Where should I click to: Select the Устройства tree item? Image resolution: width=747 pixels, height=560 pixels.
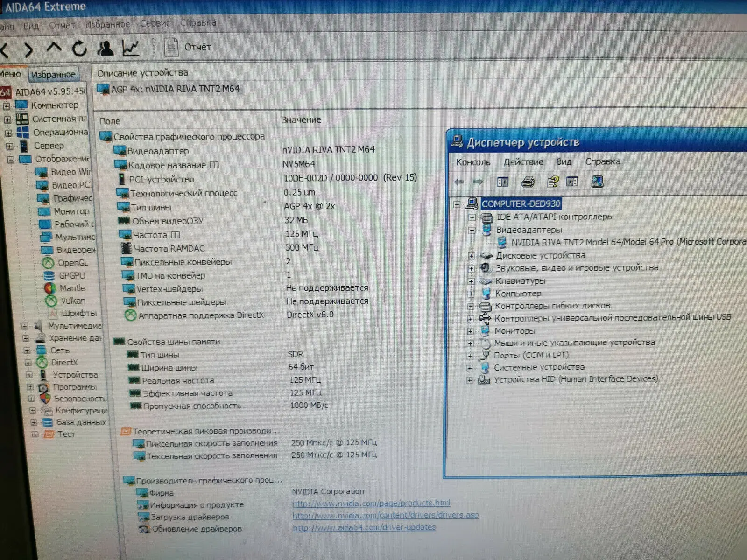pyautogui.click(x=75, y=375)
